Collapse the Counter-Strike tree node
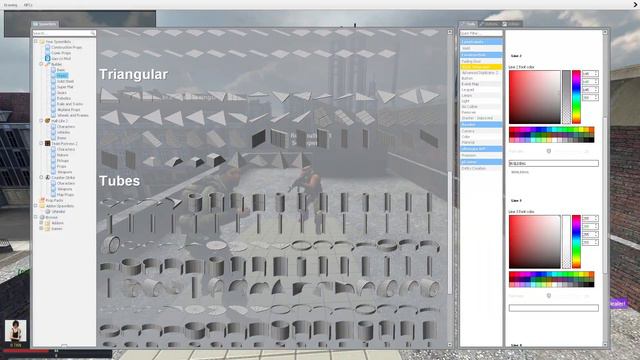The width and height of the screenshot is (640, 360). click(x=41, y=178)
